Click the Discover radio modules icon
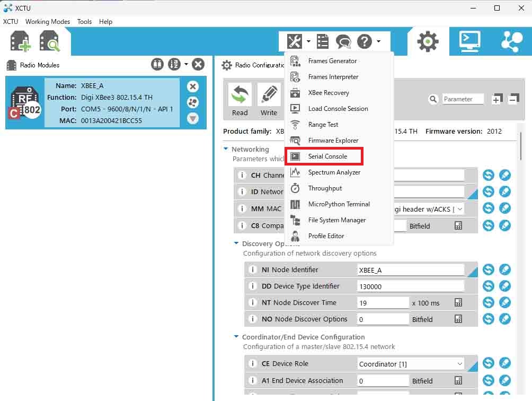The height and width of the screenshot is (401, 532). pos(49,41)
